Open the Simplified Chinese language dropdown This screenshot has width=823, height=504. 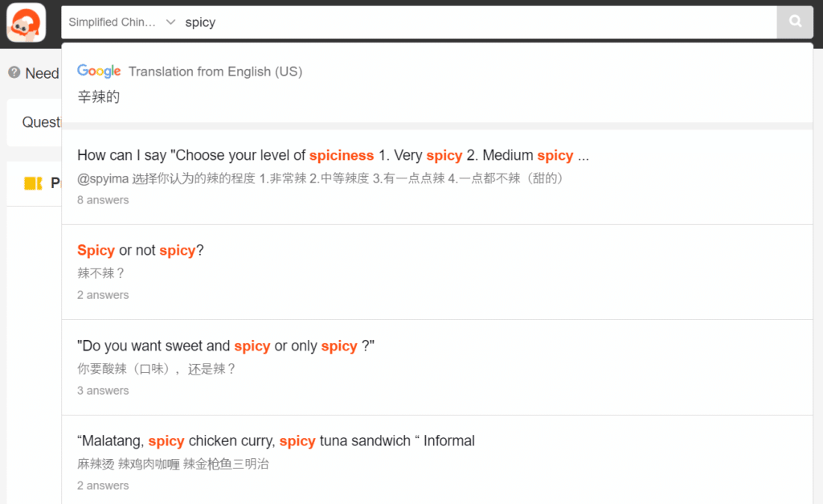[x=113, y=23]
